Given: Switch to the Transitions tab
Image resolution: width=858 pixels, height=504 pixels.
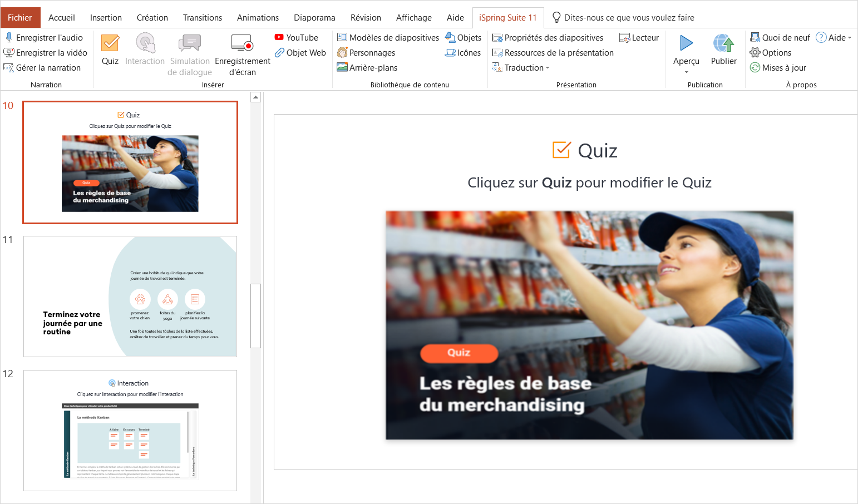Looking at the screenshot, I should coord(203,17).
